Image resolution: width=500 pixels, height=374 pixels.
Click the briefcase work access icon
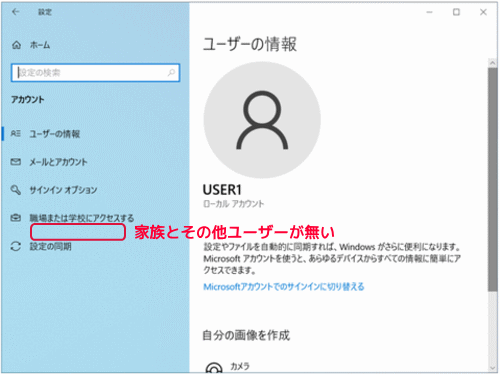pos(15,218)
